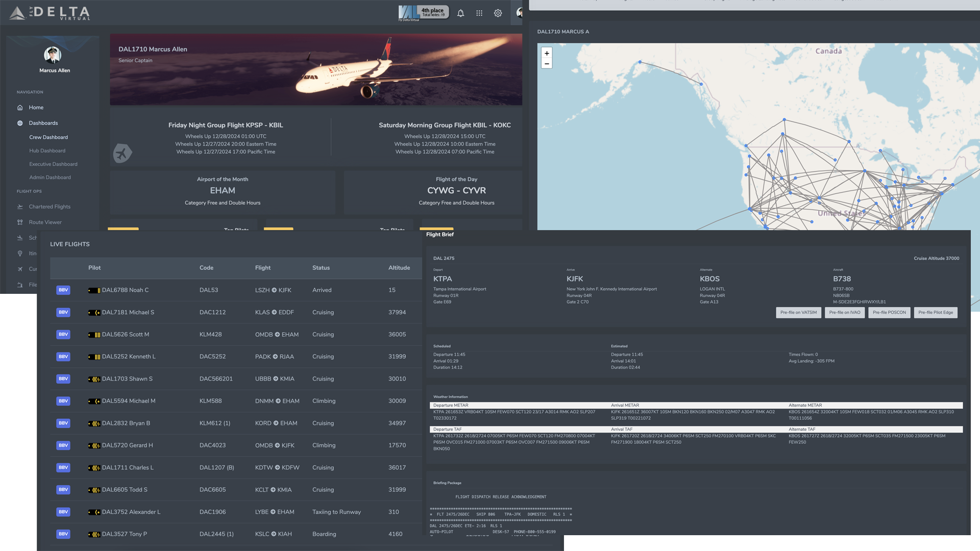Click BBV badge for DAL3752 Alexander L
This screenshot has height=551, width=980.
click(63, 512)
